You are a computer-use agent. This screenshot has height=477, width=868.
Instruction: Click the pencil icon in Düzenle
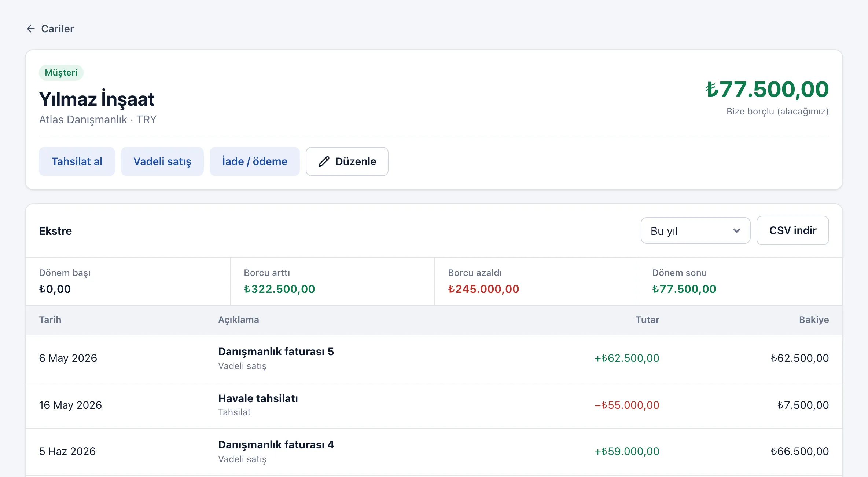(x=324, y=161)
